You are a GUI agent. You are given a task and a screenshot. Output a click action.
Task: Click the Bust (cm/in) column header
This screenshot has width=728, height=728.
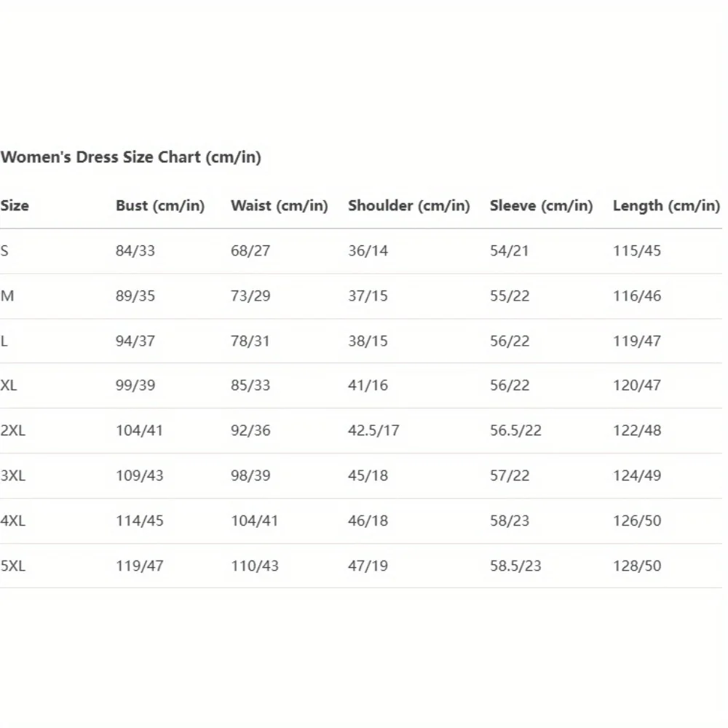[x=160, y=205]
